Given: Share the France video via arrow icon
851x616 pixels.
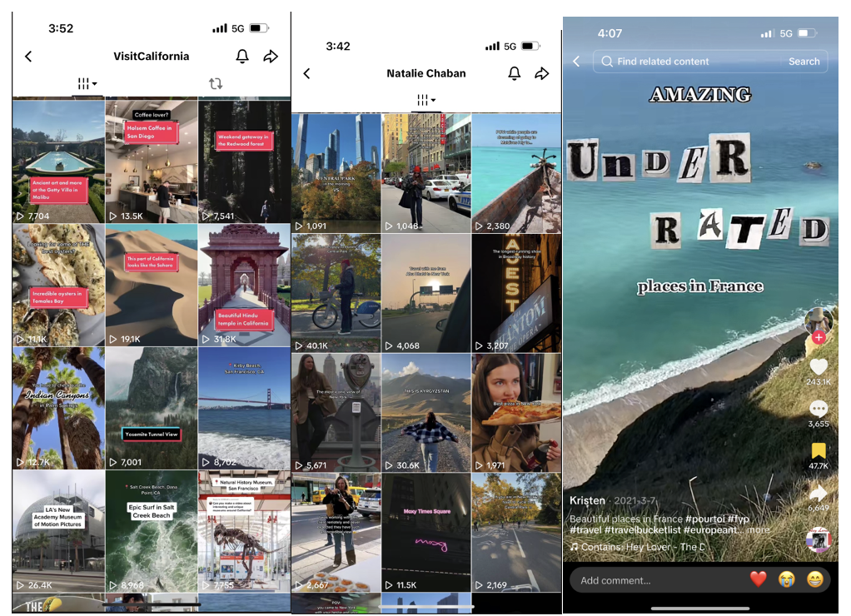Looking at the screenshot, I should point(819,493).
